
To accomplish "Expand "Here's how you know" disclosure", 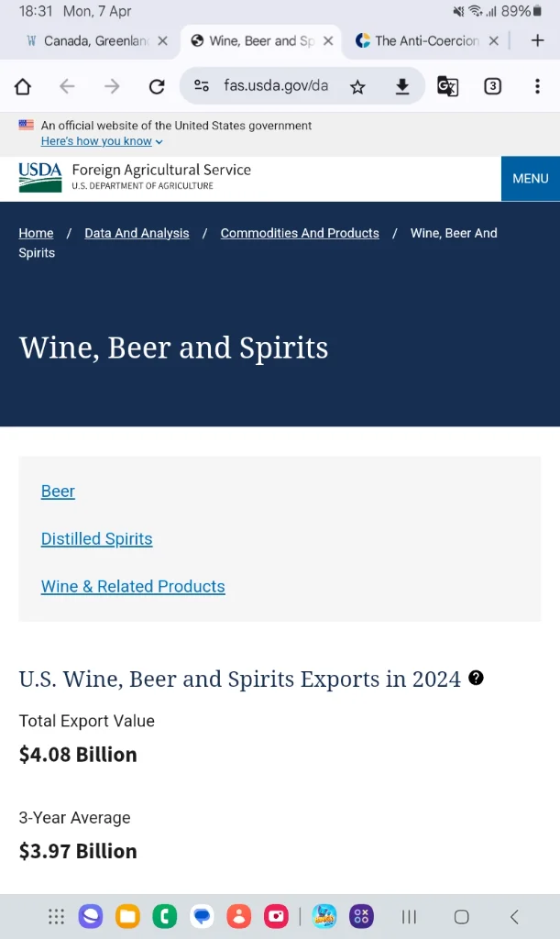I will click(x=102, y=141).
